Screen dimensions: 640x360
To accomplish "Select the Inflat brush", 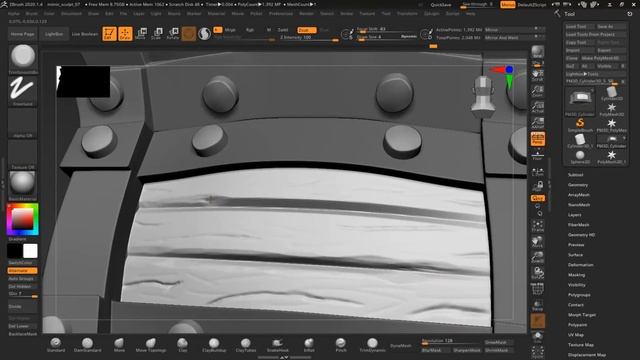I will point(309,344).
